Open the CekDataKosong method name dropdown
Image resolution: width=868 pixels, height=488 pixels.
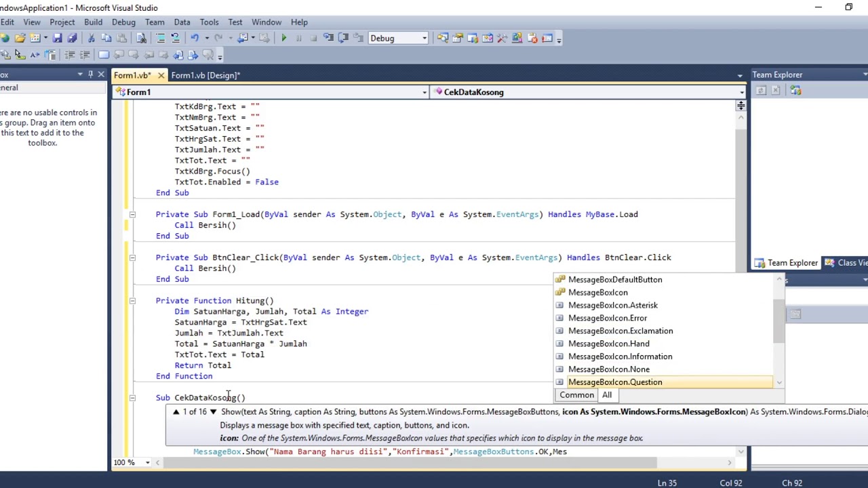point(741,92)
